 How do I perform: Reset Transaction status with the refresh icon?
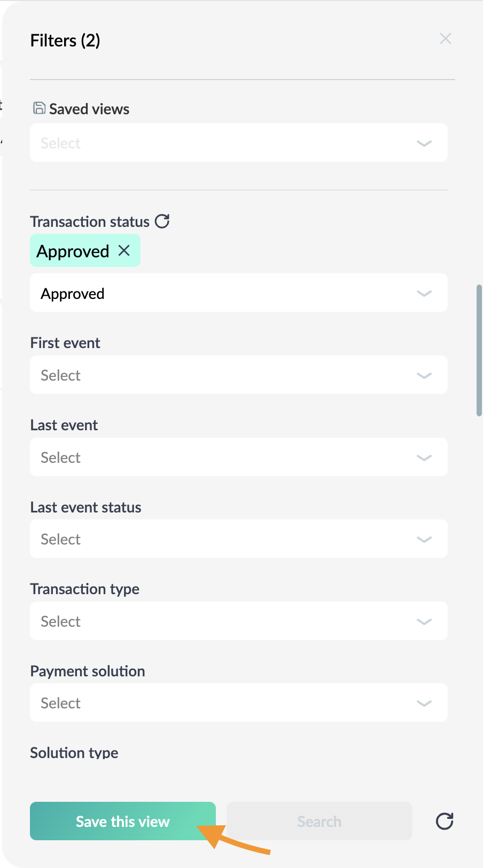tap(162, 221)
